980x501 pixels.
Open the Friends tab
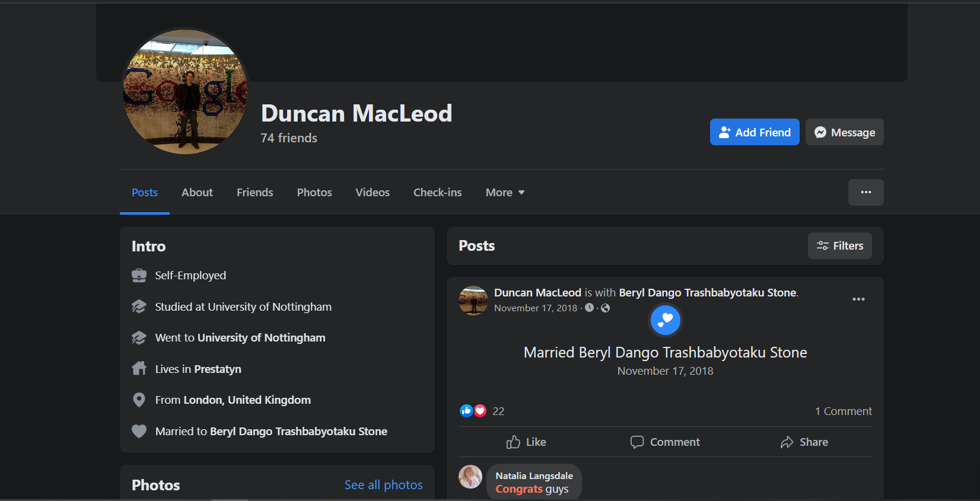[x=255, y=192]
